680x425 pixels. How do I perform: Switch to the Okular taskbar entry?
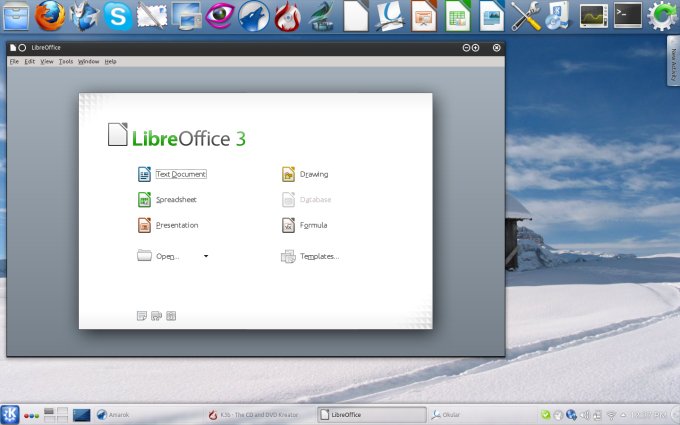point(482,415)
